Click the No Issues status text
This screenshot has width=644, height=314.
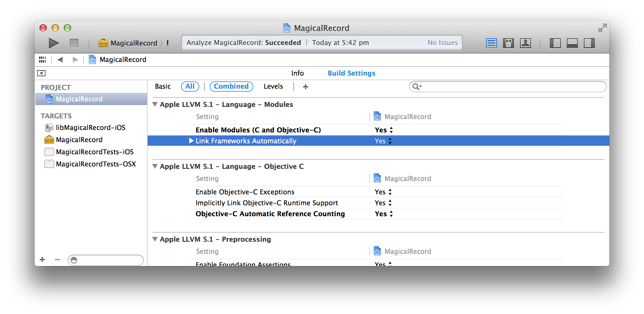(443, 43)
